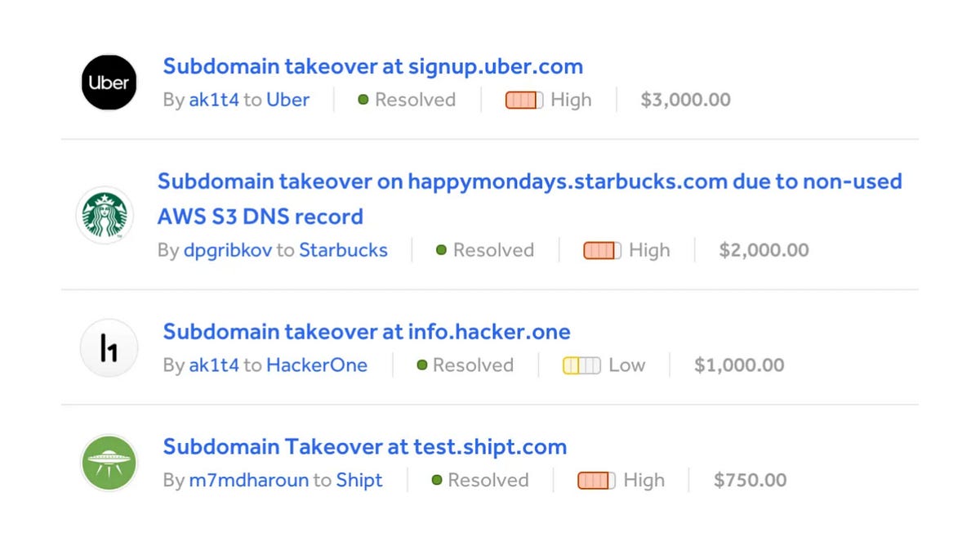Click the $3,000.00 bounty amount
Image resolution: width=980 pixels, height=546 pixels.
tap(684, 99)
